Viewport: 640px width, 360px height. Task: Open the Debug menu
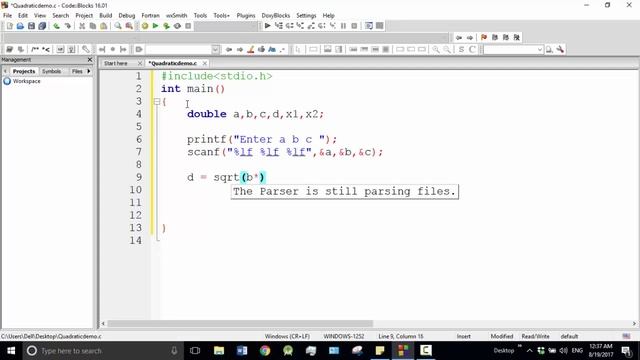pos(127,16)
